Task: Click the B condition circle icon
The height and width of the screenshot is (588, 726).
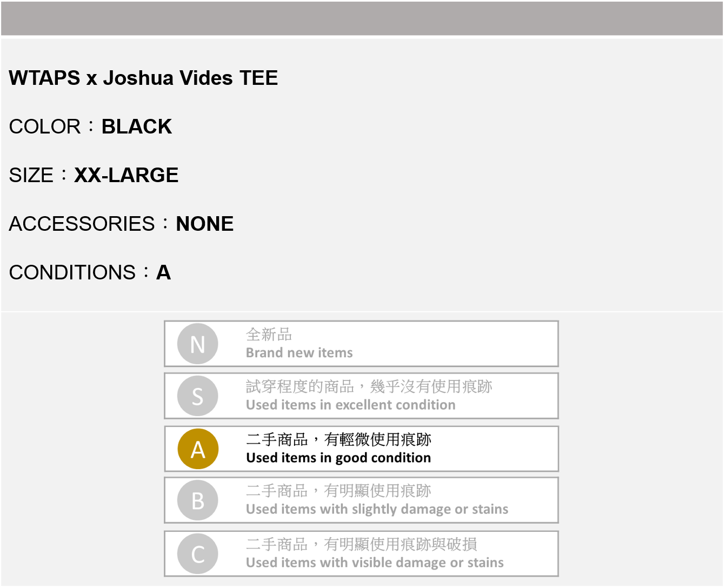Action: coord(198,500)
